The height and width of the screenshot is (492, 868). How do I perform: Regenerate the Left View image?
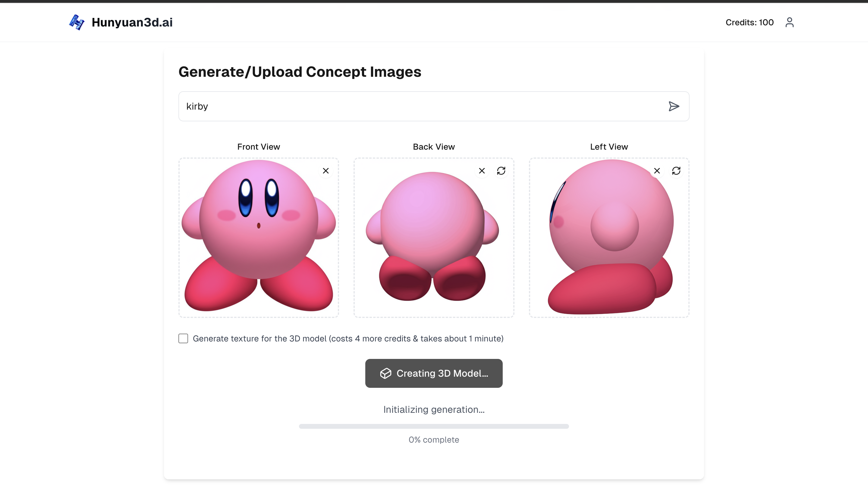676,171
